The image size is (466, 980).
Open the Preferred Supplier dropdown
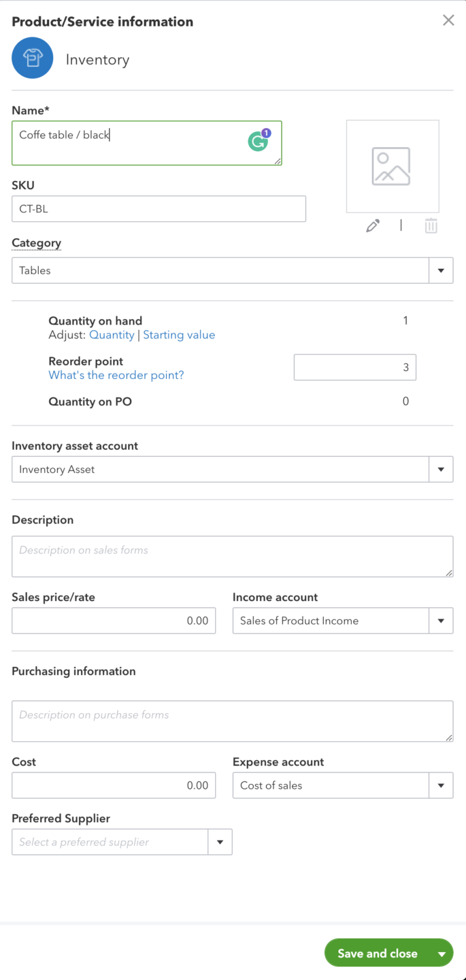219,842
